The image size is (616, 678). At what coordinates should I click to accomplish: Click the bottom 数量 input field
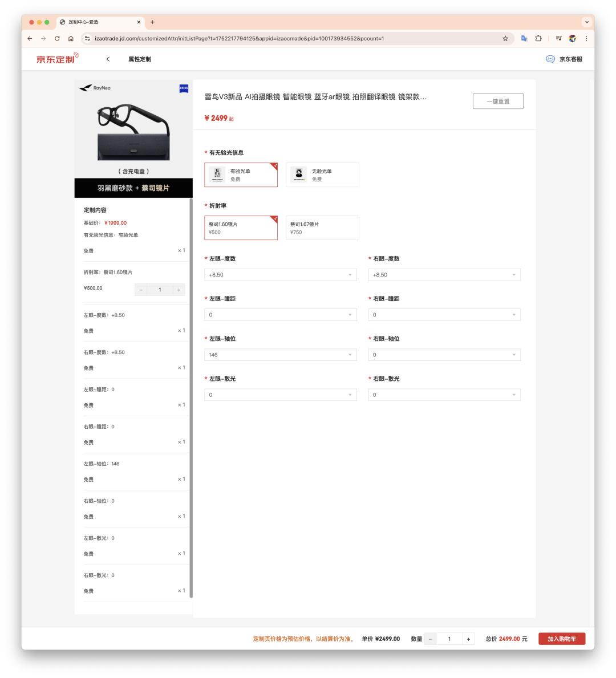pos(449,639)
